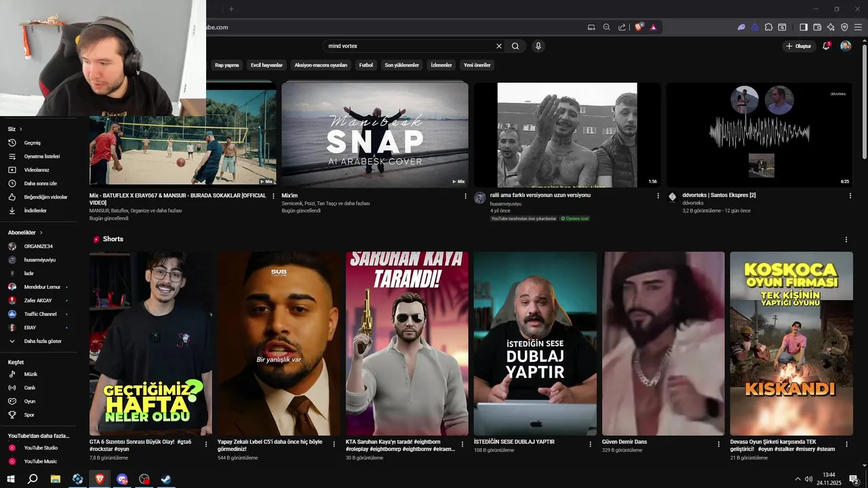Open Daha sonra izle list

coord(41,184)
